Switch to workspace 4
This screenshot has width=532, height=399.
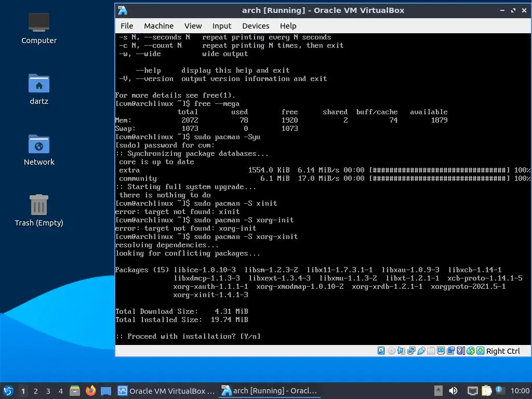[60, 391]
